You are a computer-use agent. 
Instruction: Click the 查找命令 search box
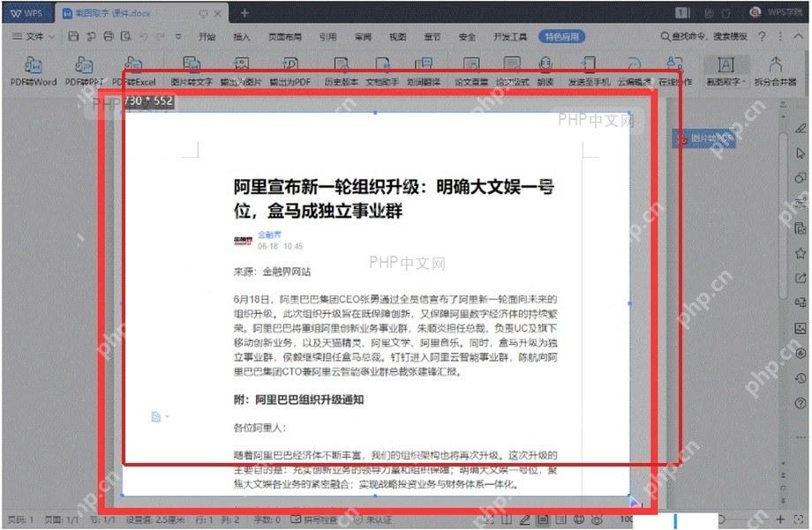tap(704, 36)
